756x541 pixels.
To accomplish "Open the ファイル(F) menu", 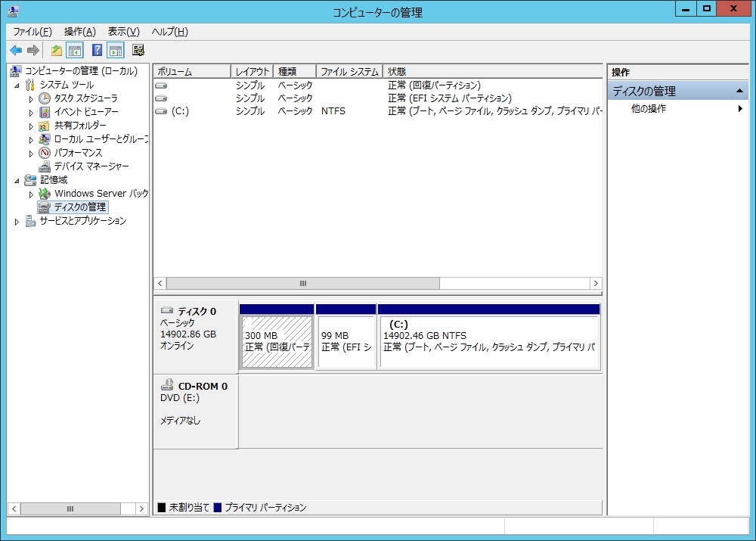I will click(x=32, y=32).
